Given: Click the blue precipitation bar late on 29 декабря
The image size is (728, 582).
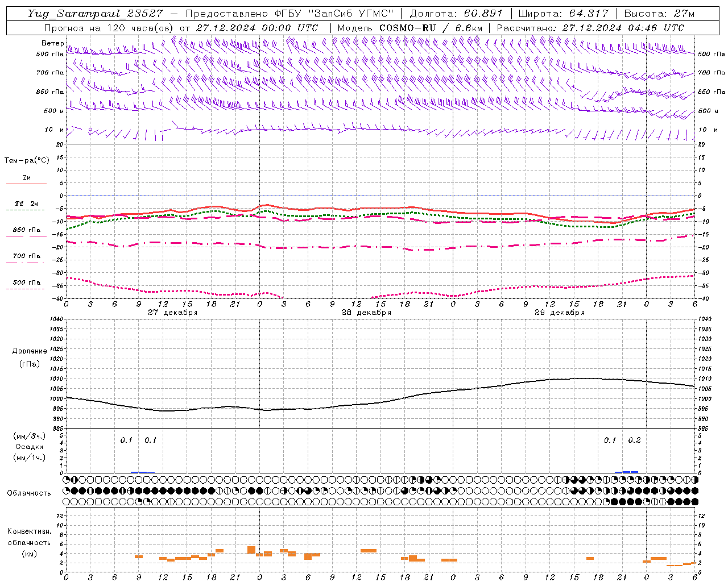Looking at the screenshot, I should point(627,472).
